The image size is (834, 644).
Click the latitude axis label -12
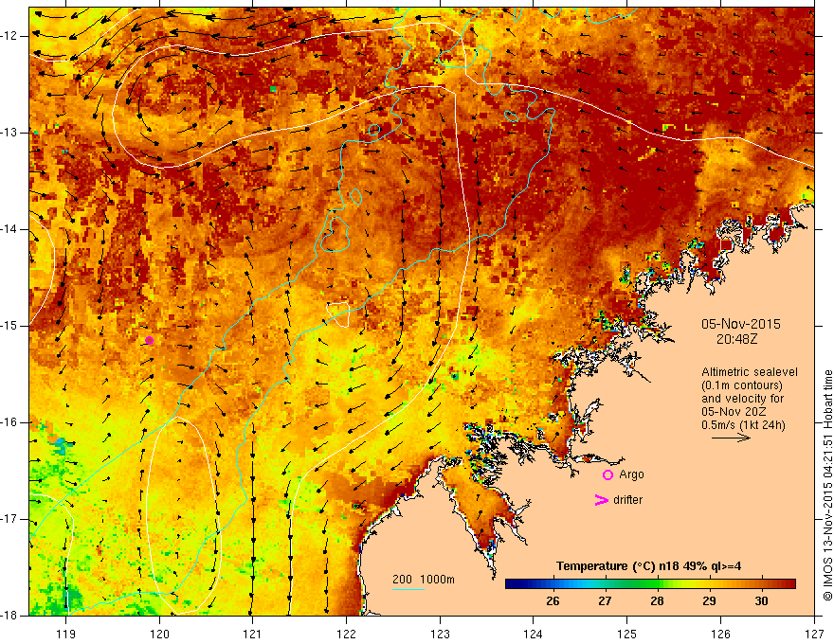click(x=10, y=36)
